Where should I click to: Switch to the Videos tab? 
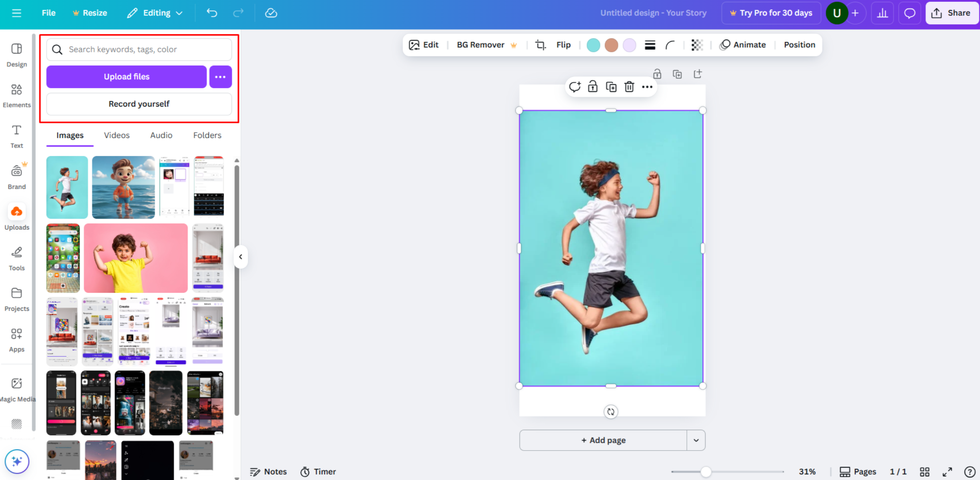coord(117,135)
